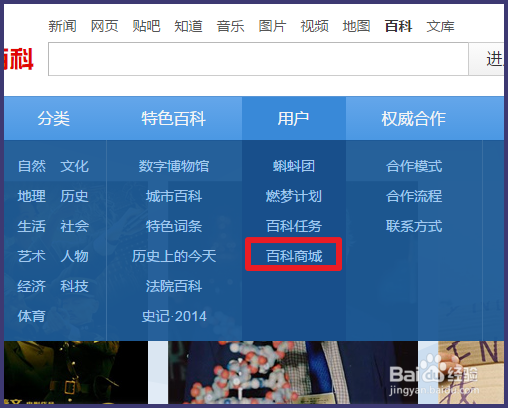Open the 新闻 link in top navigation

click(62, 26)
